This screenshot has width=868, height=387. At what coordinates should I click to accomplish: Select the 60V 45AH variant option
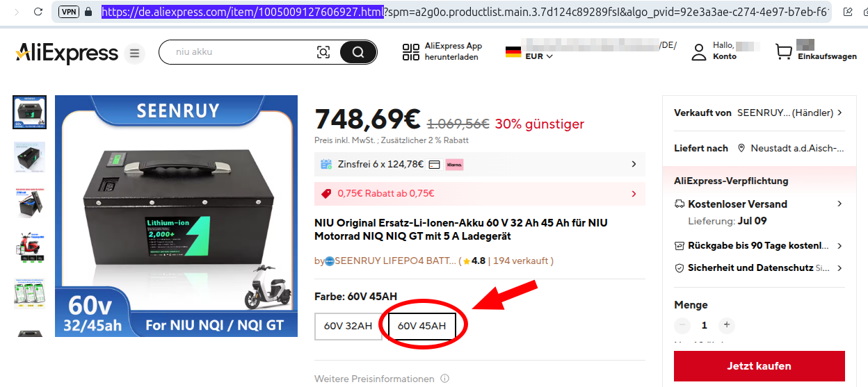click(422, 326)
